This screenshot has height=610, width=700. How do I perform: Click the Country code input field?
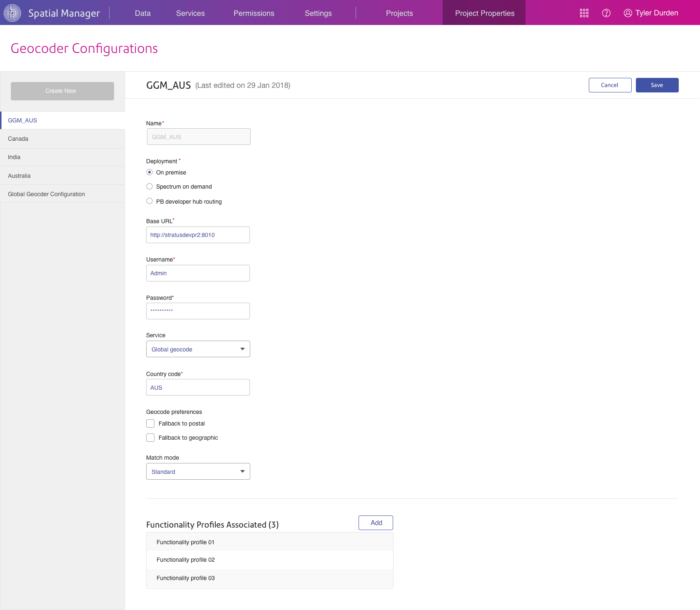[198, 387]
